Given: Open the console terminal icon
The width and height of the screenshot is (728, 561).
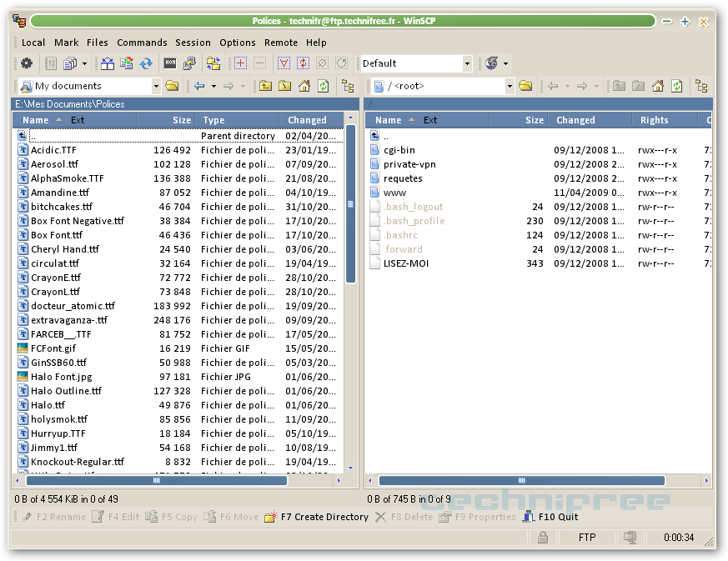Looking at the screenshot, I should pyautogui.click(x=170, y=63).
